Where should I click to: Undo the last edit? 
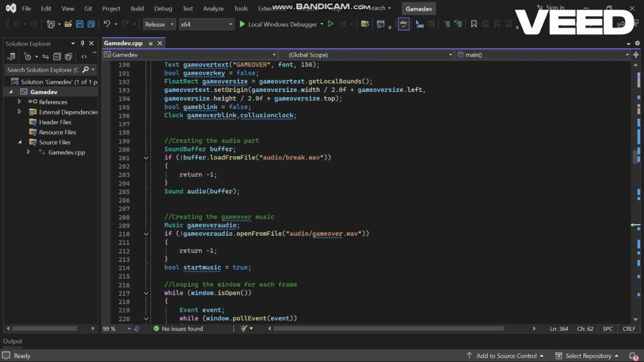(x=106, y=24)
